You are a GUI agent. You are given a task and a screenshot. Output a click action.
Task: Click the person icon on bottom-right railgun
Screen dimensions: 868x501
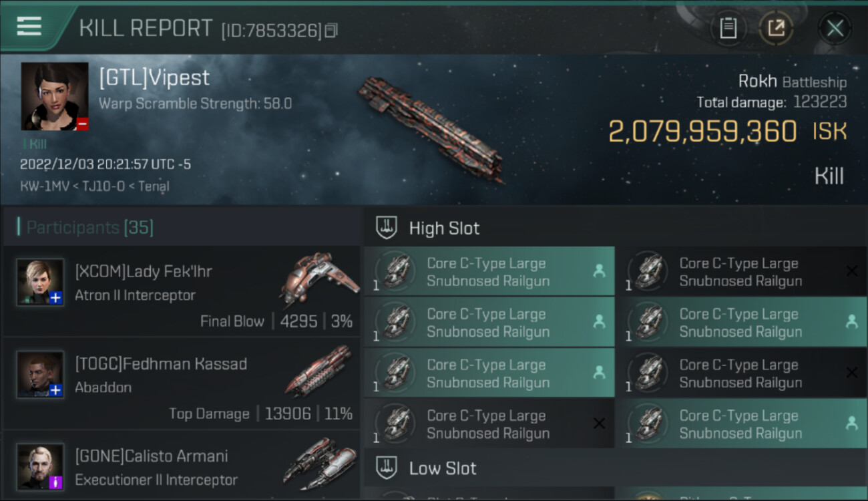click(851, 423)
